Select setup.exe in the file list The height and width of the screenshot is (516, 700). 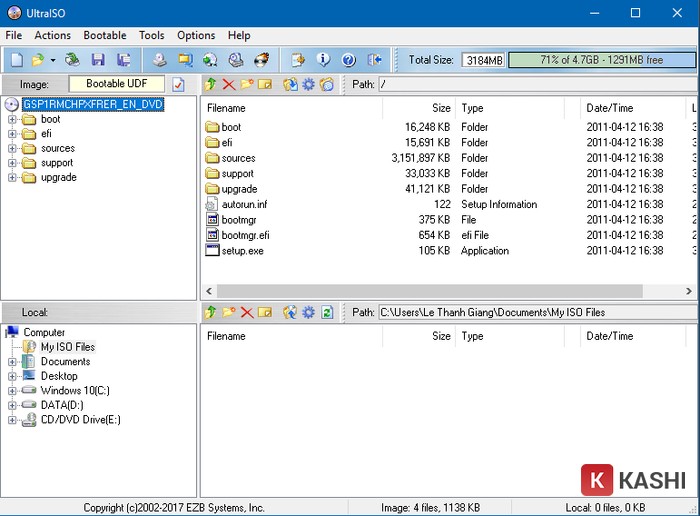click(x=242, y=251)
